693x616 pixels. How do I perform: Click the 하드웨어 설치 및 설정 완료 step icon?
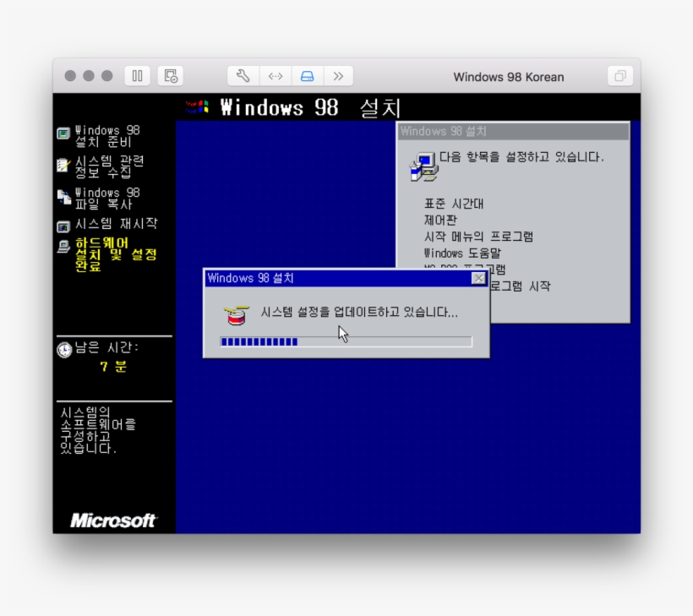click(x=63, y=247)
